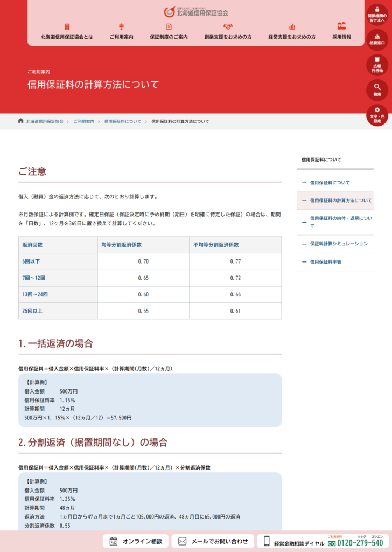Click the 6回以下 table row label

[x=31, y=261]
